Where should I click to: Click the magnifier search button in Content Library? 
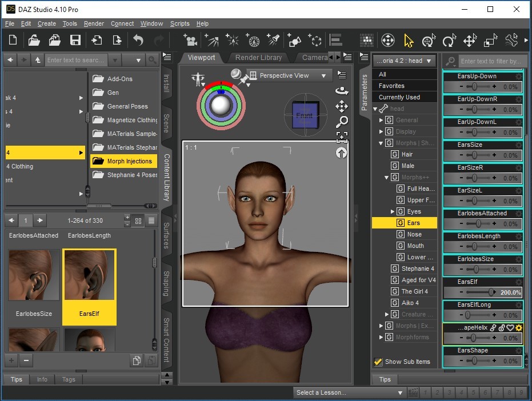[x=152, y=60]
